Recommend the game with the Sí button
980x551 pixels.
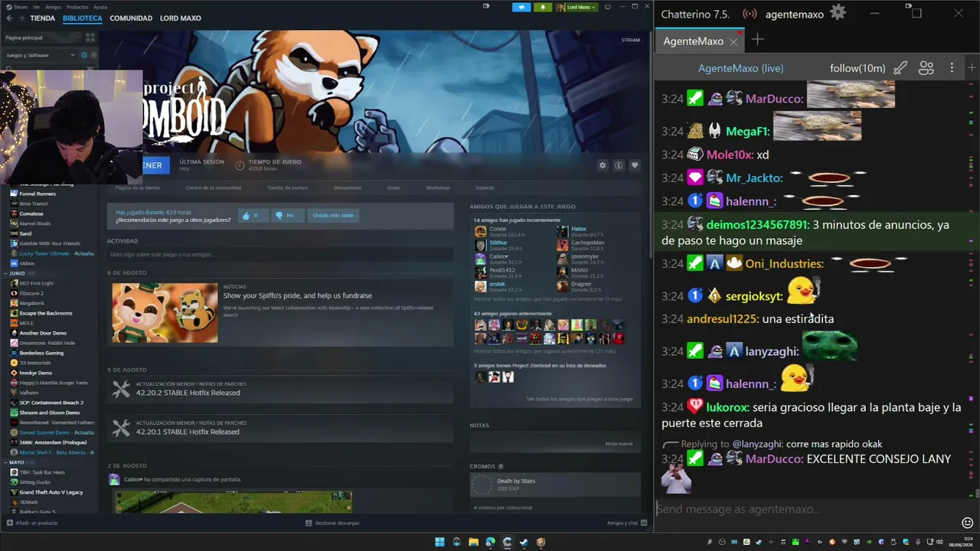point(253,216)
